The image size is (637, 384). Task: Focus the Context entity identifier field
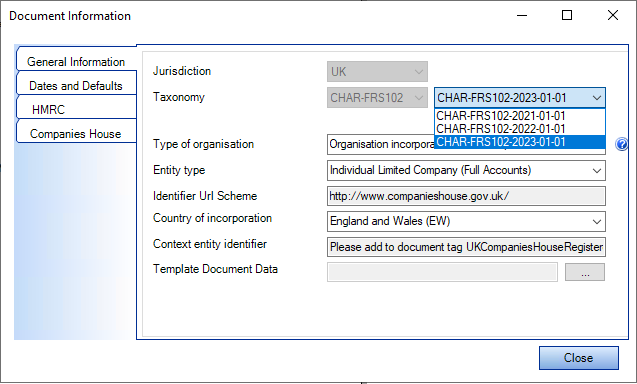pyautogui.click(x=466, y=247)
